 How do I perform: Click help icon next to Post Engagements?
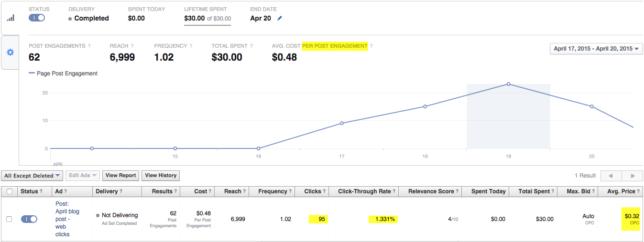89,46
